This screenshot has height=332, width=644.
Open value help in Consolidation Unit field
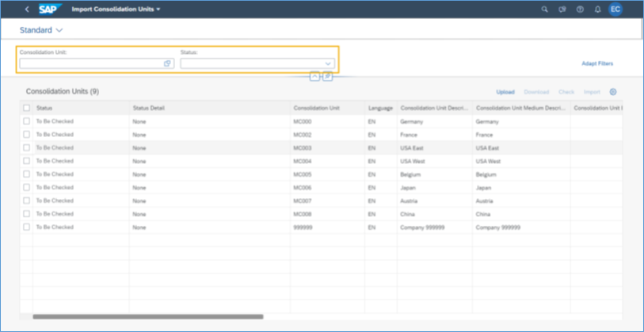[168, 63]
